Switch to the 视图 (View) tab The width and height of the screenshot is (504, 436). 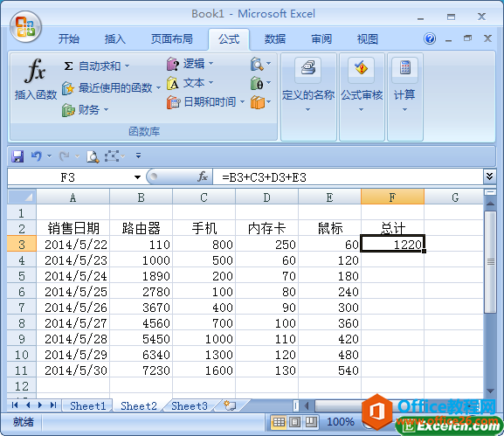(368, 39)
